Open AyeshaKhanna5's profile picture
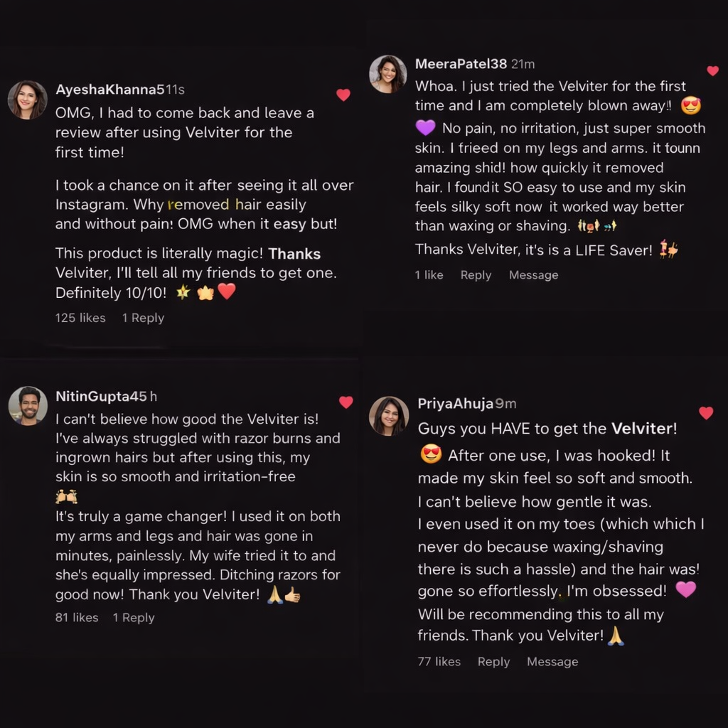Screen dimensions: 728x728 click(x=27, y=100)
